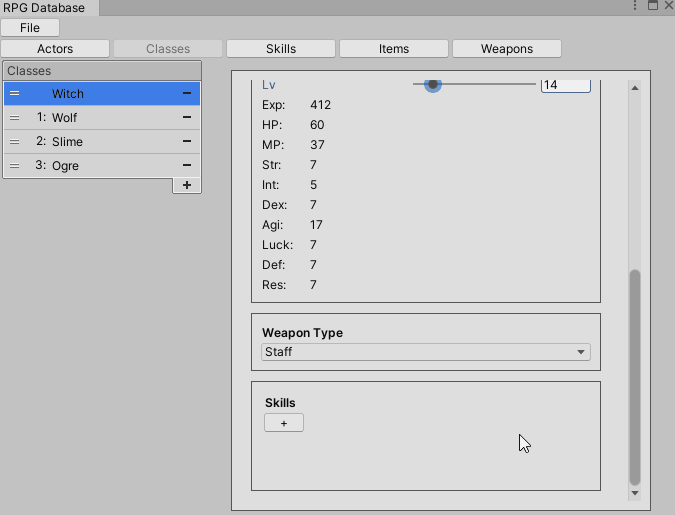Click the Wolf row drag handle
Screen dimensions: 675x515
point(14,117)
